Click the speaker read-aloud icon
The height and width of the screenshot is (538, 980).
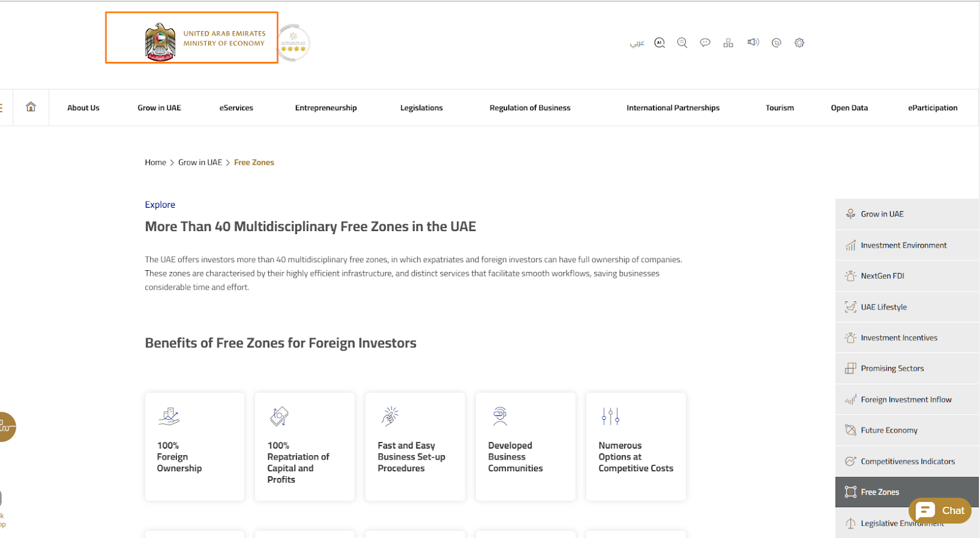[753, 42]
